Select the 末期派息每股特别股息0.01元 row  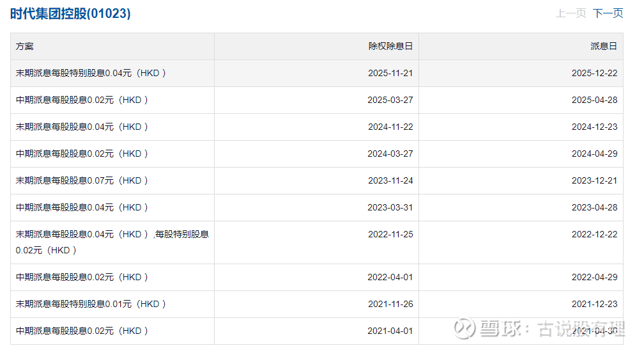point(91,304)
